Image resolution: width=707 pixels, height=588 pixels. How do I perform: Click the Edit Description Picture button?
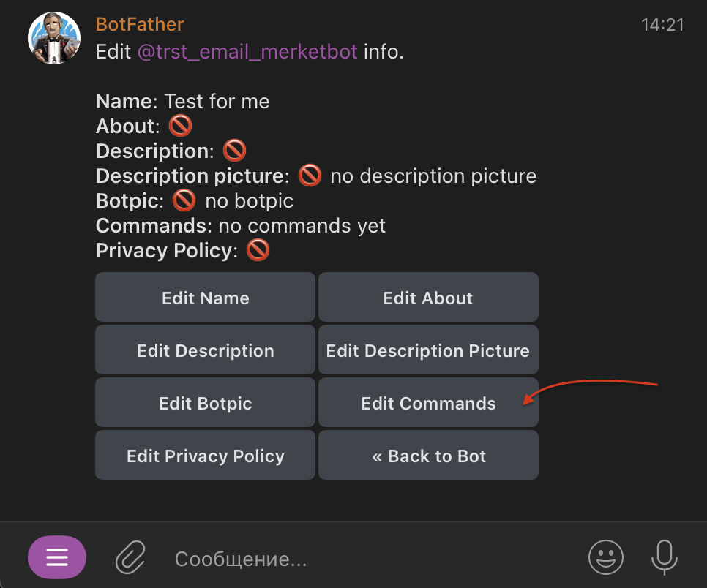tap(428, 350)
